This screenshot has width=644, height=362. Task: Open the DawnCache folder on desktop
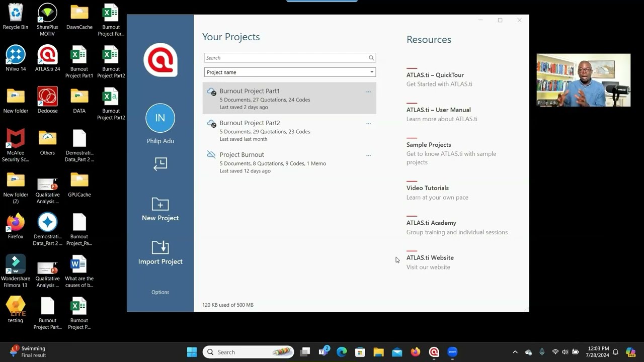[79, 17]
